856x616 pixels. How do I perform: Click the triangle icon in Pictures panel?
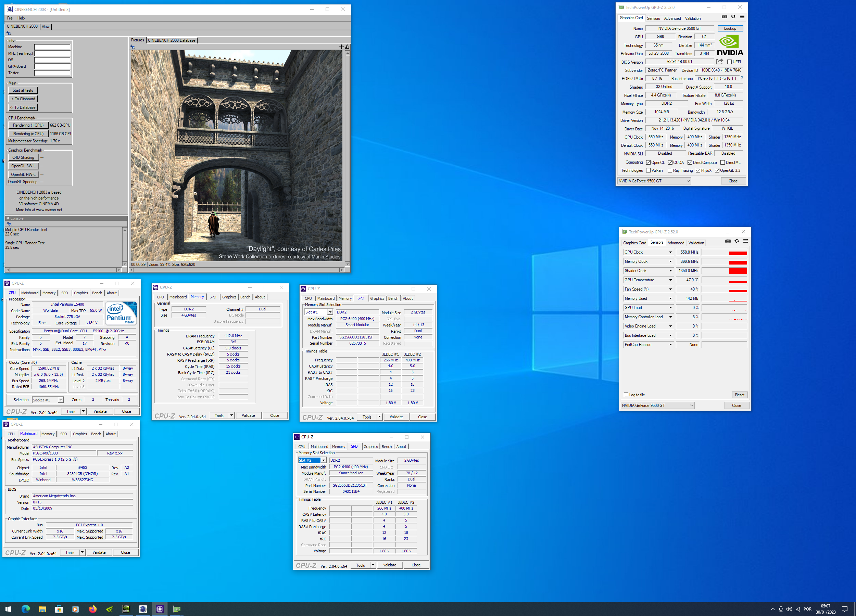pyautogui.click(x=347, y=47)
